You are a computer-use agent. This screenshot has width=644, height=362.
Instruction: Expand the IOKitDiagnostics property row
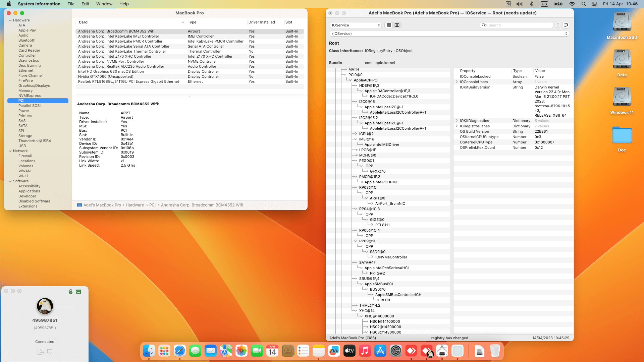(457, 121)
